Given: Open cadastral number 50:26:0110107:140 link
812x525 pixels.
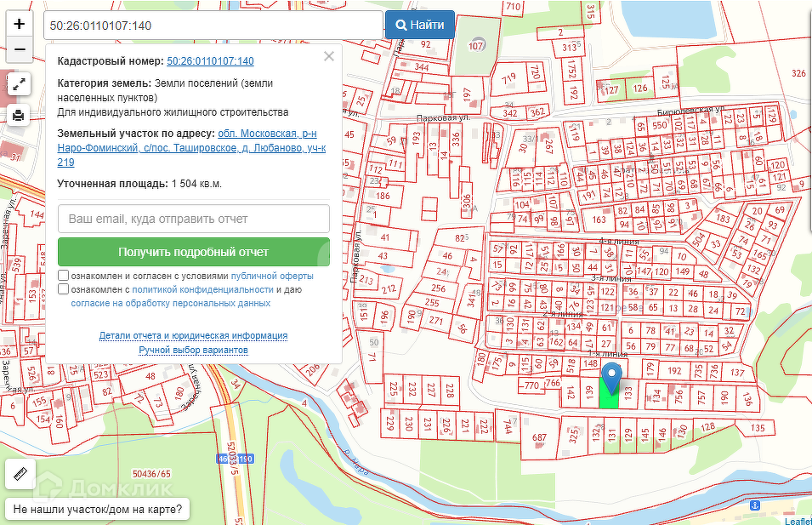Looking at the screenshot, I should click(x=210, y=61).
